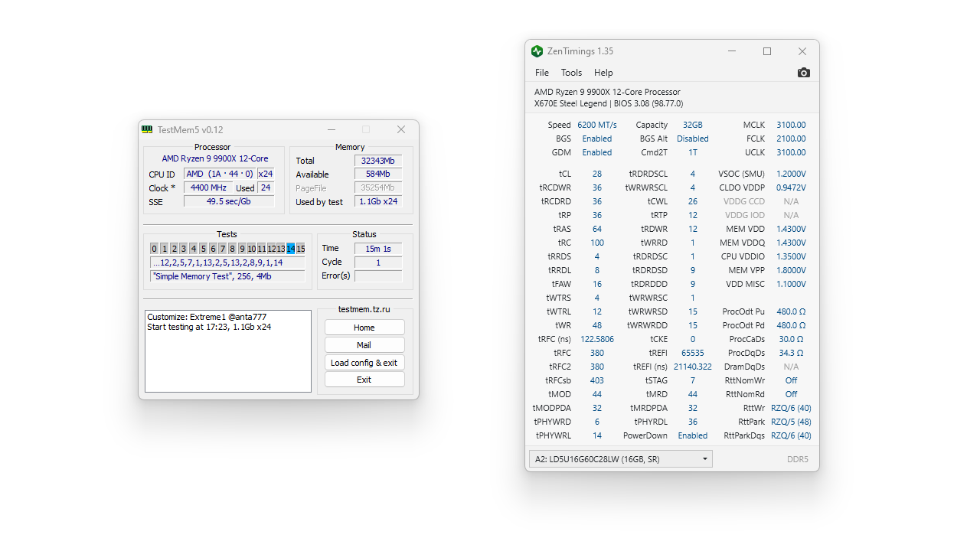
Task: Expand the A2 memory module dropdown
Action: (x=621, y=459)
